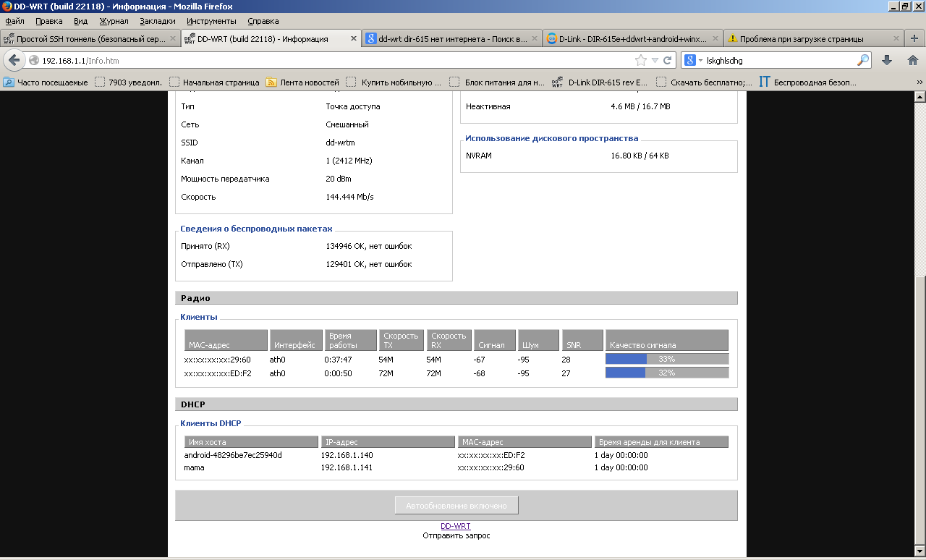926x560 pixels.
Task: Go to the browser Home page icon
Action: pos(912,60)
